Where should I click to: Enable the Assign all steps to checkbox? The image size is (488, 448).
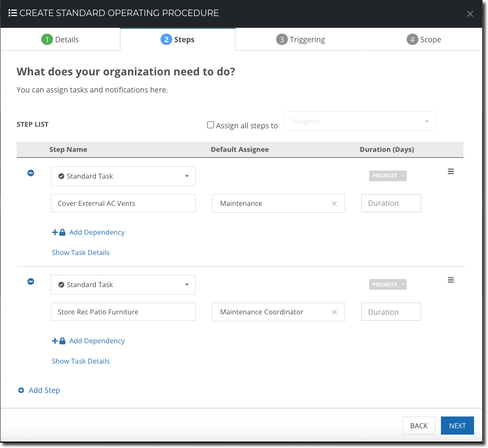click(210, 125)
